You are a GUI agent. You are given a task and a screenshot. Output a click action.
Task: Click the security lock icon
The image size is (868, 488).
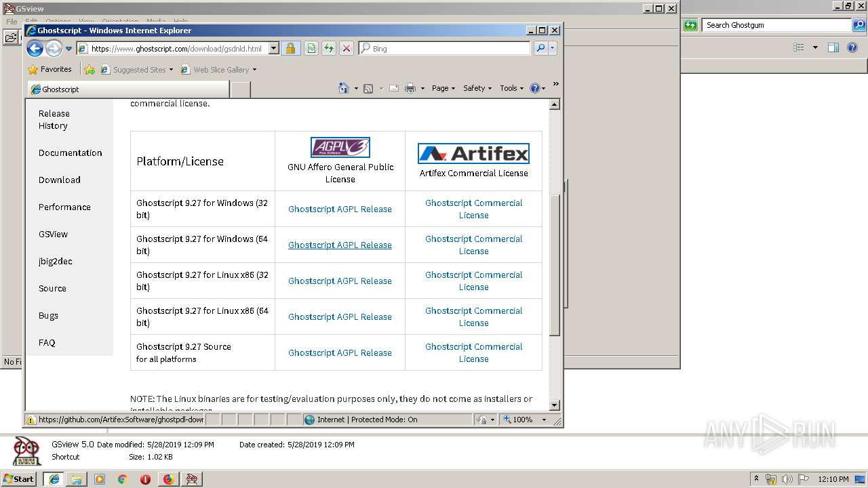[x=290, y=49]
